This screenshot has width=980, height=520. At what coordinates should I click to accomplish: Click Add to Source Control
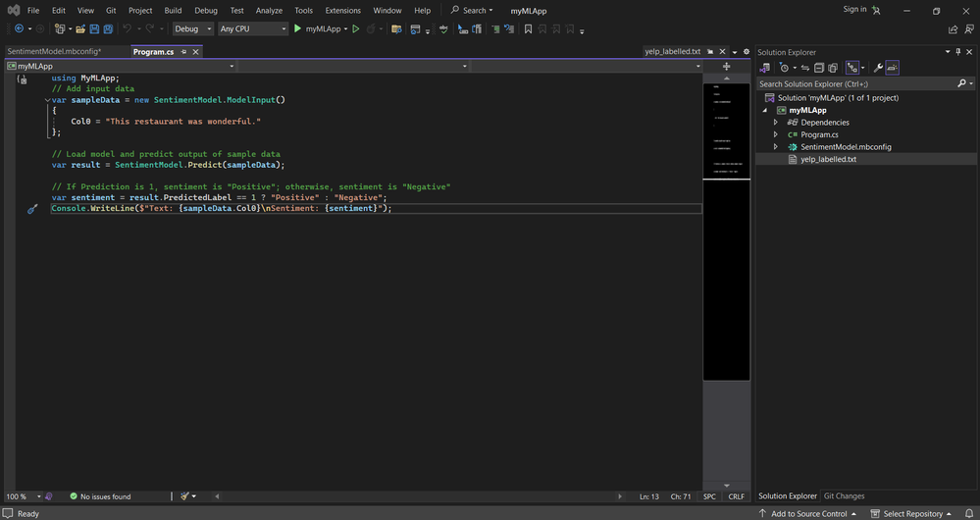coord(808,513)
